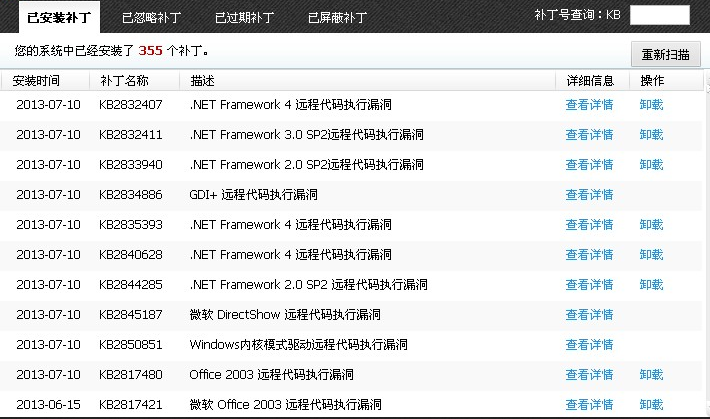Click the GDI+ 远程代码执行漏洞 description
The height and width of the screenshot is (419, 710).
point(254,195)
